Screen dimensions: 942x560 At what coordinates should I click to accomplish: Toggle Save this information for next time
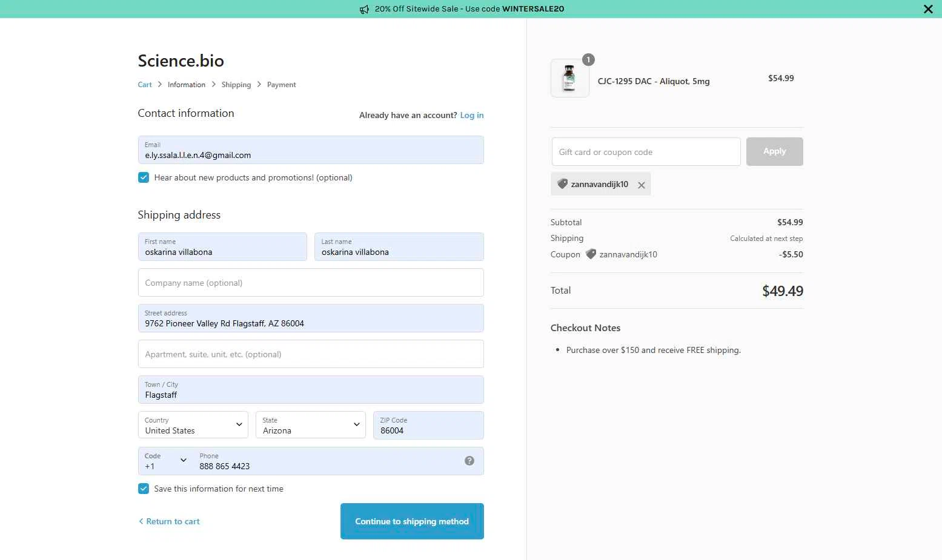click(144, 489)
